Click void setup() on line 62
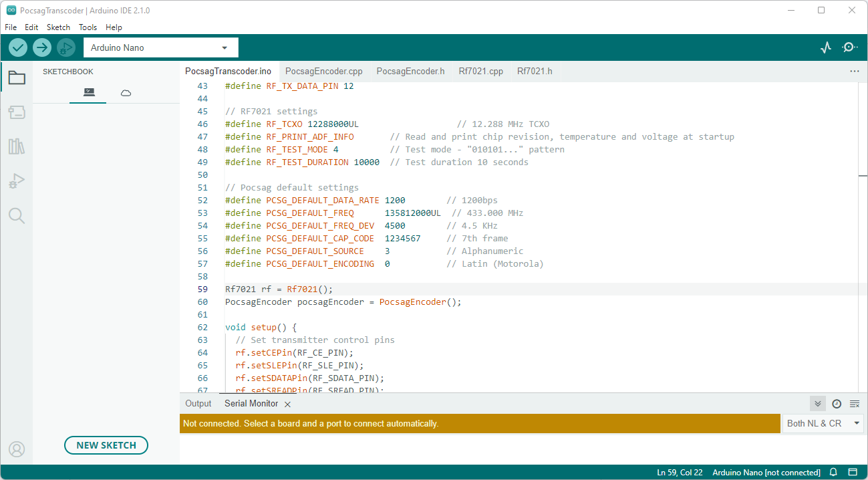 click(x=261, y=328)
